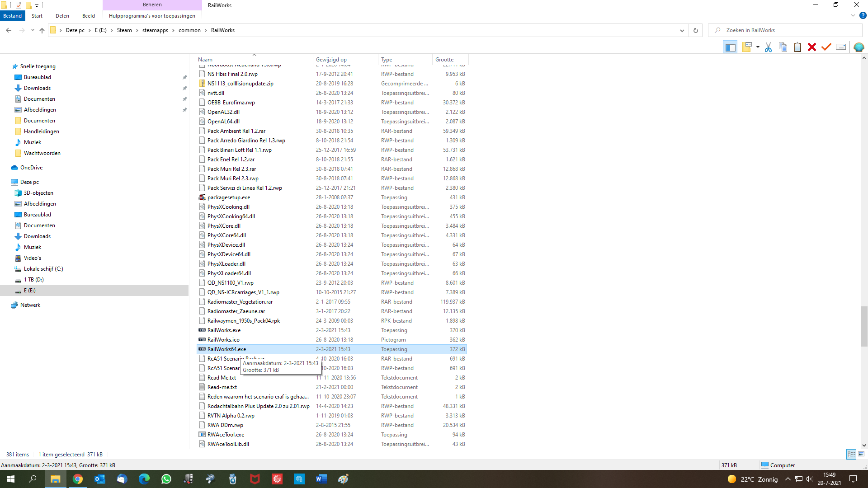Open Customize Quick Access Toolbar dropdown

coord(37,5)
